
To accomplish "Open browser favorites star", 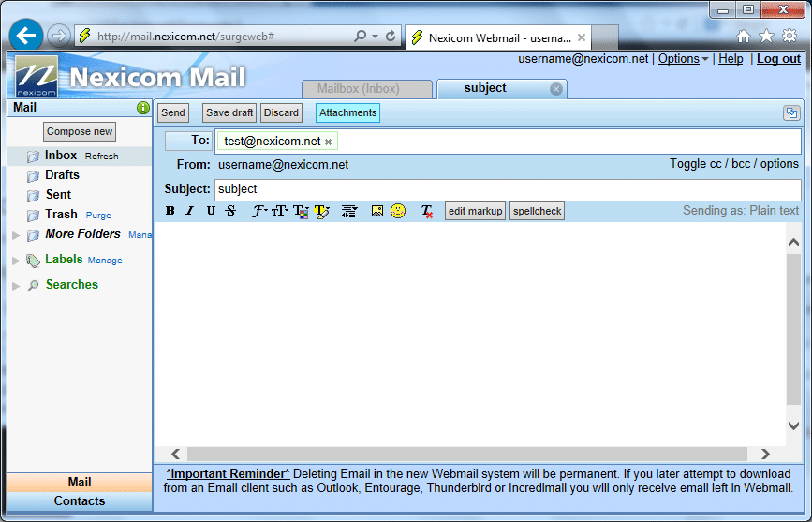I will pyautogui.click(x=766, y=36).
